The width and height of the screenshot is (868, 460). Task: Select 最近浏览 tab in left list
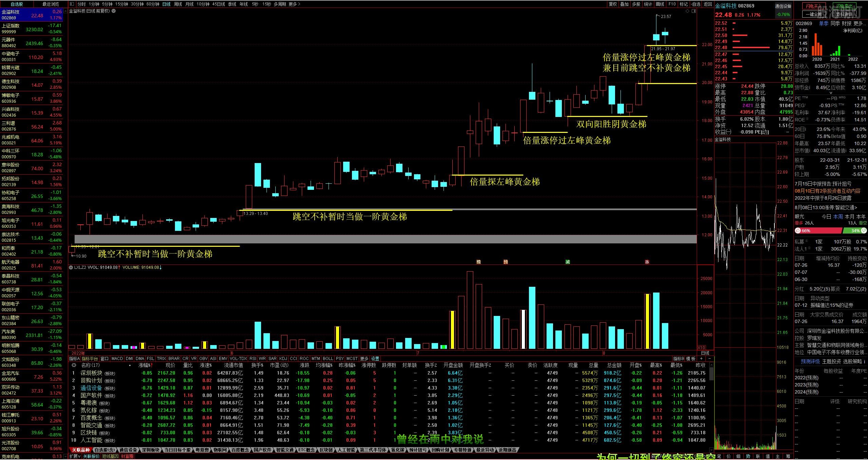[51, 4]
